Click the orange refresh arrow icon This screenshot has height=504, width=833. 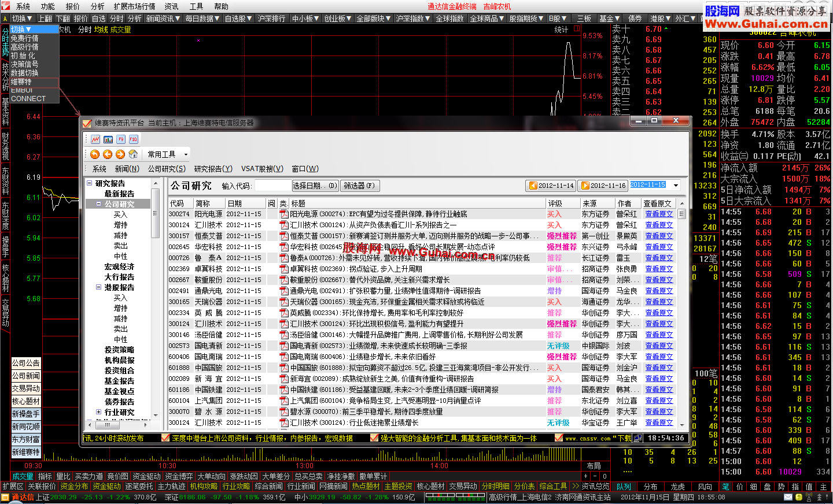click(x=95, y=154)
